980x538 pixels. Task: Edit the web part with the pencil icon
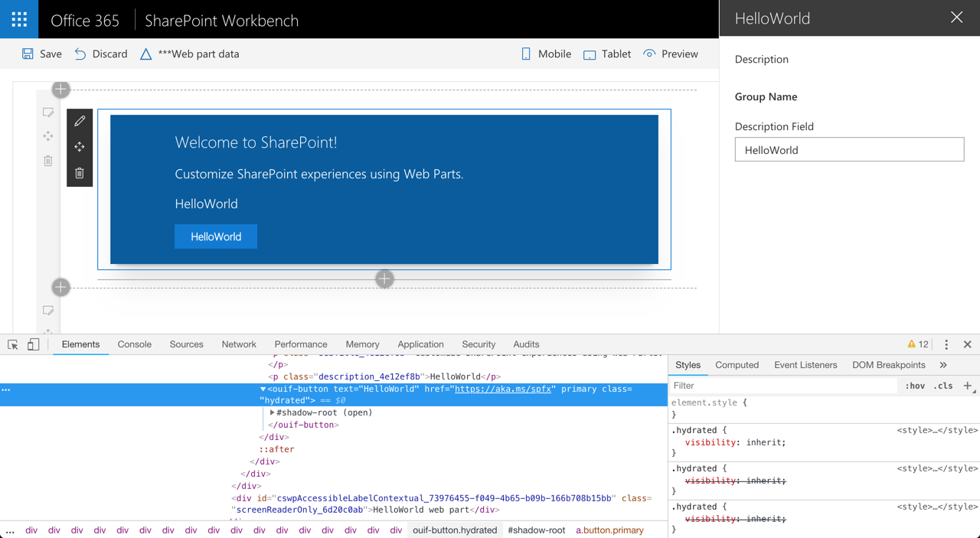[79, 120]
